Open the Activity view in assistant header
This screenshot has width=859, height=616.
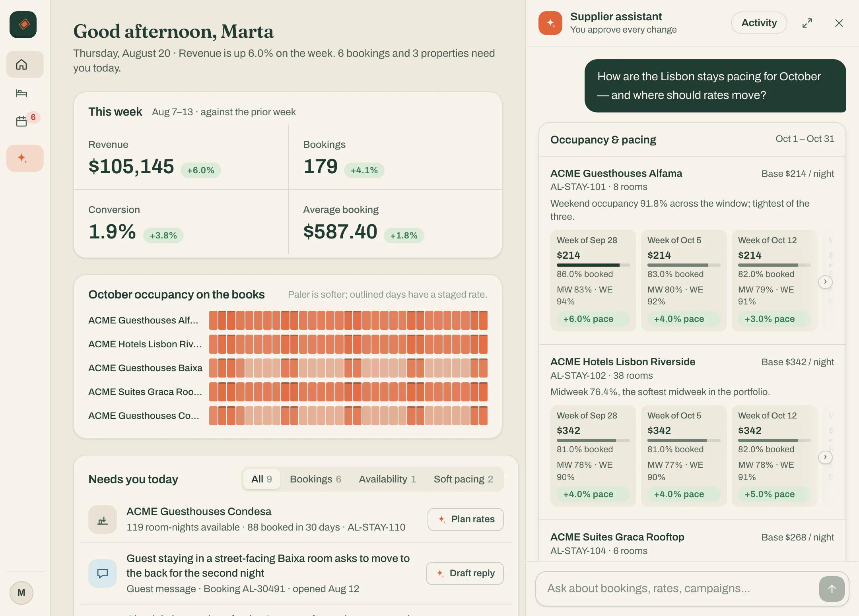759,23
